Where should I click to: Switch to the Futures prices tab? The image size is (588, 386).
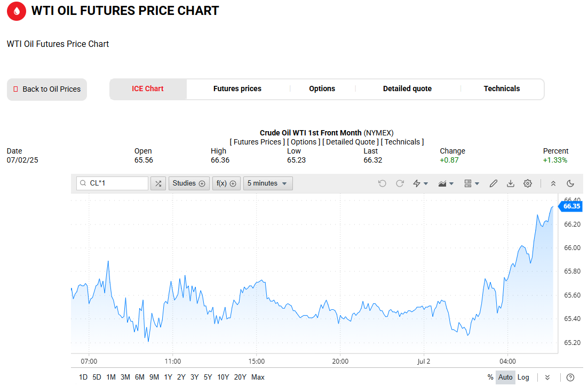pyautogui.click(x=237, y=89)
